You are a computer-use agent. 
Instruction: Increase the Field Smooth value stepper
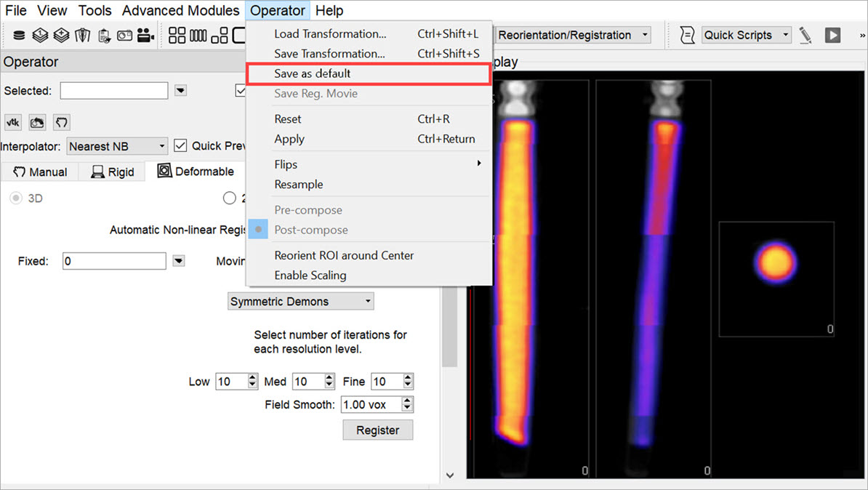click(407, 401)
